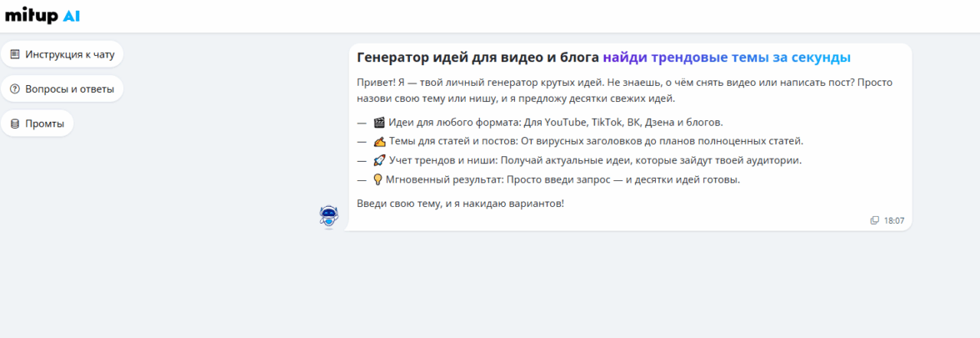
Task: Click the closing line Введи свою тему
Action: tap(460, 203)
